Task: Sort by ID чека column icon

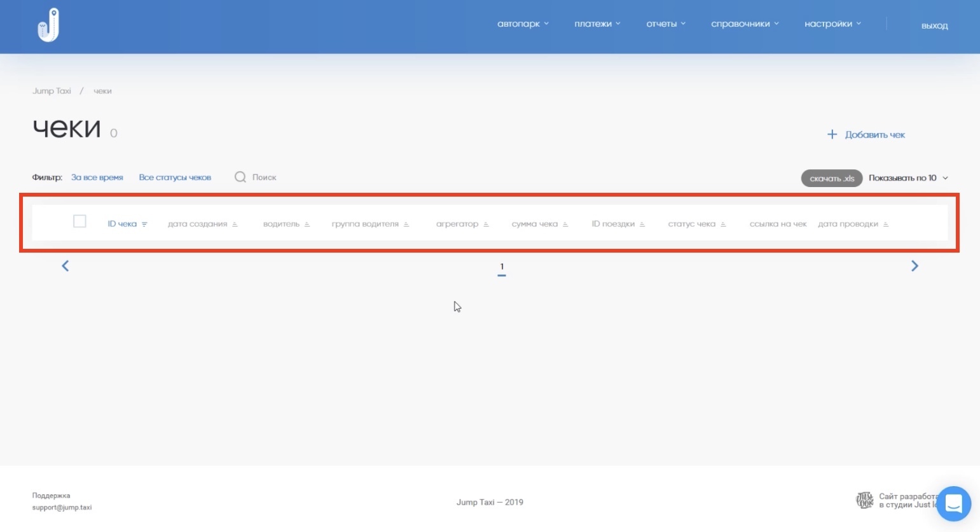Action: [x=144, y=224]
